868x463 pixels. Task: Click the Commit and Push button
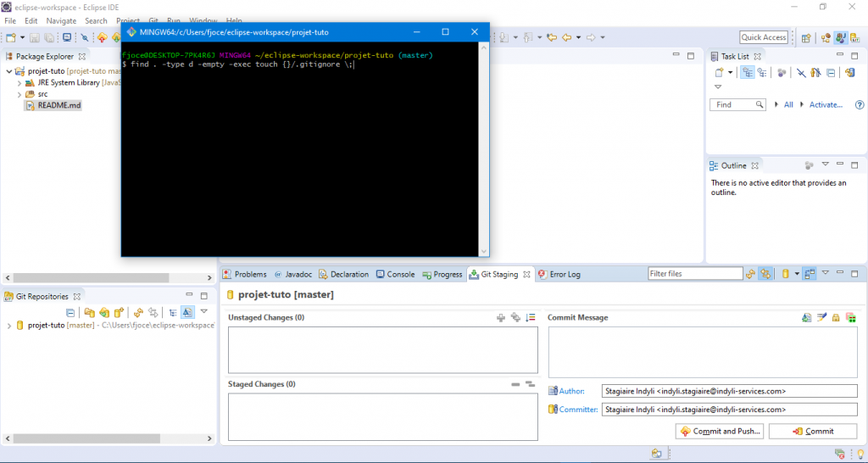pos(720,431)
